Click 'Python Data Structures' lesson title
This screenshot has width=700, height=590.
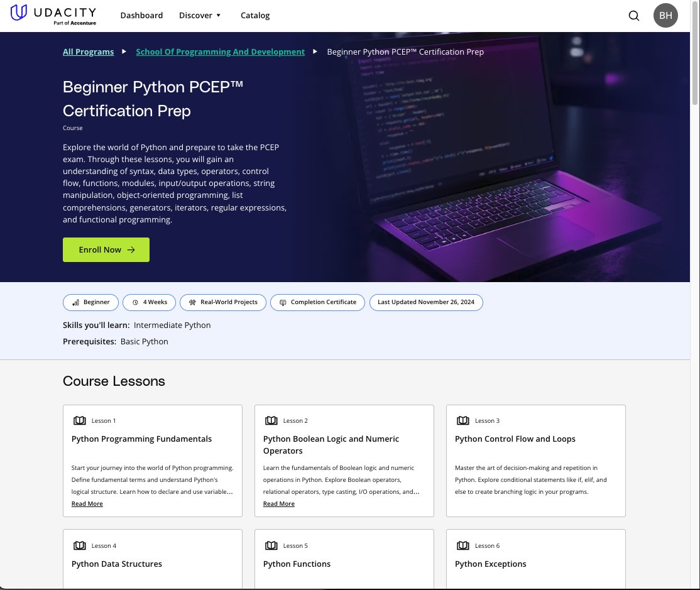(116, 564)
